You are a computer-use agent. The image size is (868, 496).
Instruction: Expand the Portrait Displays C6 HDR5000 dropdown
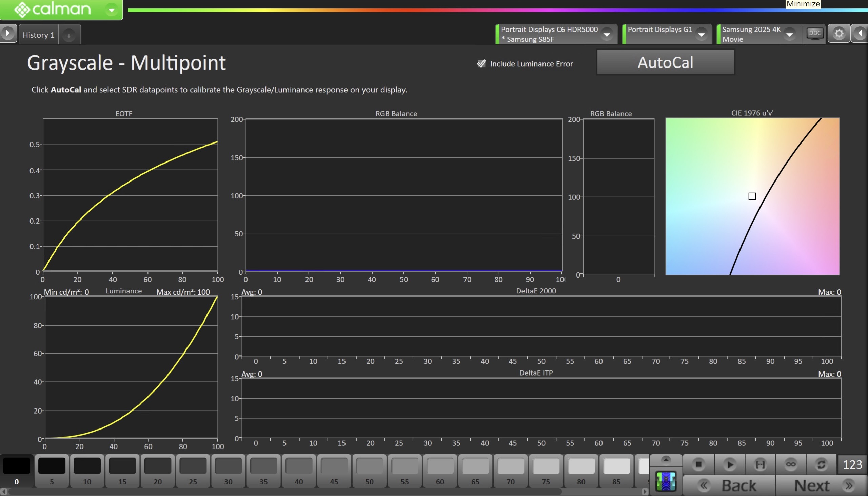coord(607,34)
